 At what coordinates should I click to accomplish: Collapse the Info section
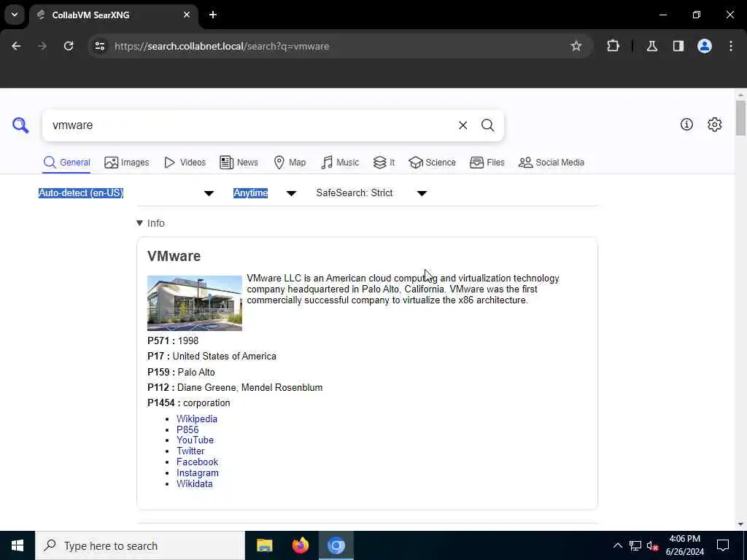[150, 223]
